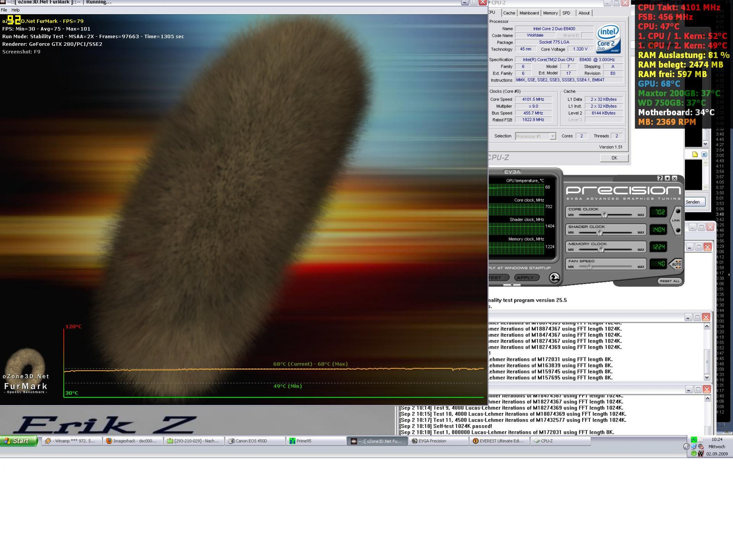Click the Bus Speed 455.7 MHz field
The height and width of the screenshot is (560, 733).
tap(533, 113)
